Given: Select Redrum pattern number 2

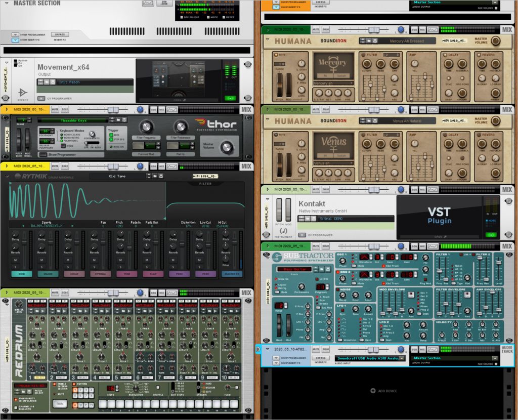Looking at the screenshot, I should 80,390.
